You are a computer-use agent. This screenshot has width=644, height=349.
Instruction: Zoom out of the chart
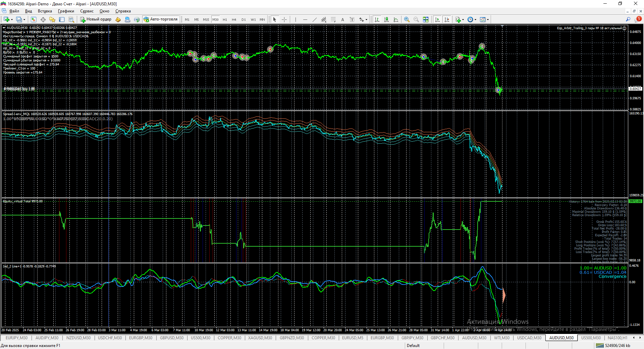[416, 19]
